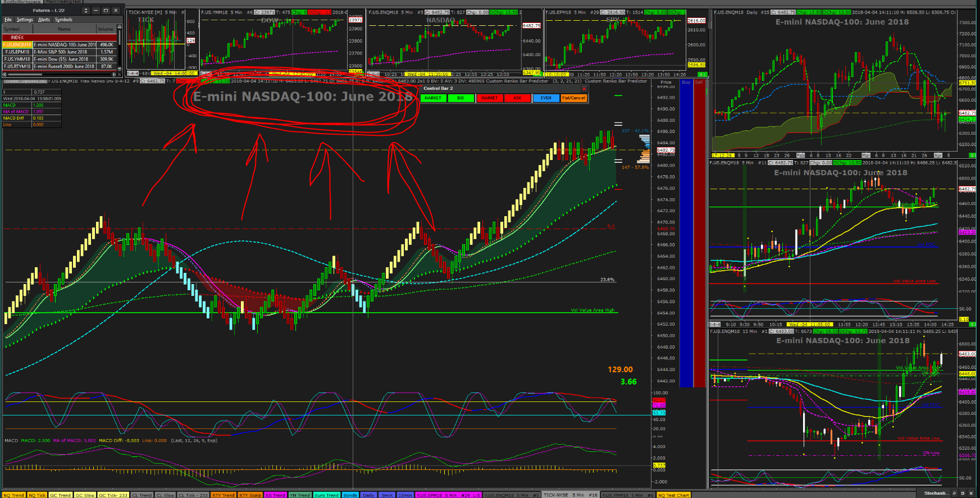Click the quote list scroll-down arrow
Image resolution: width=980 pixels, height=498 pixels.
[x=120, y=67]
